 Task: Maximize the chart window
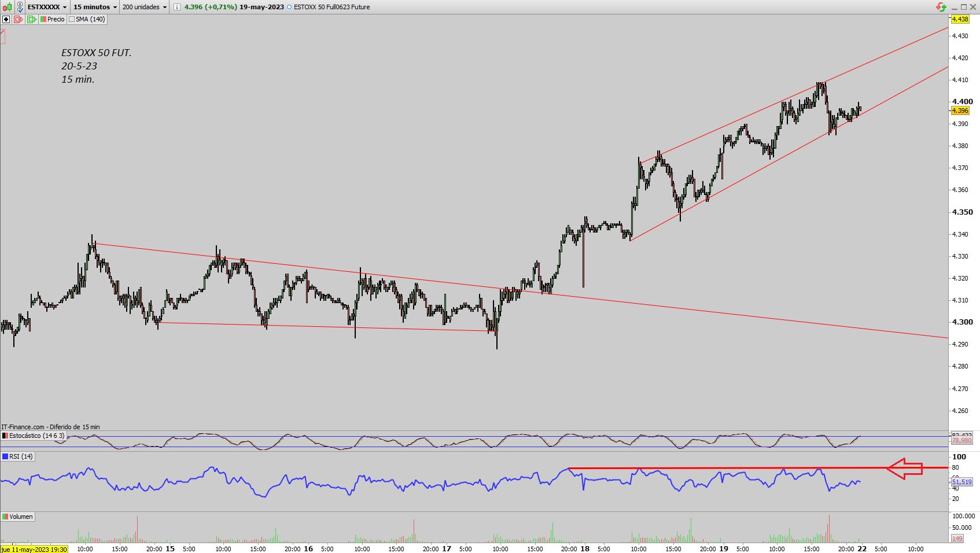[964, 7]
